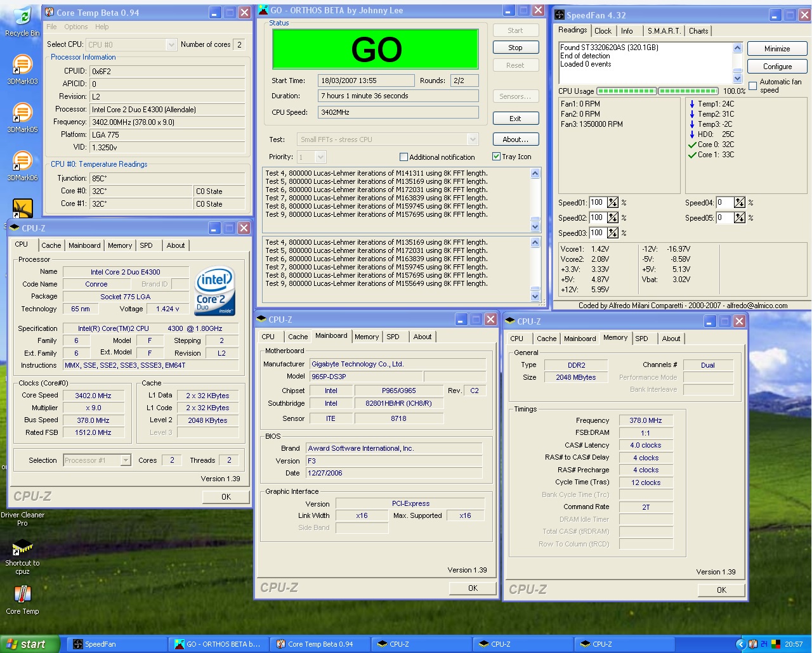Click the Windows Start button
The image size is (812, 653).
tap(29, 644)
